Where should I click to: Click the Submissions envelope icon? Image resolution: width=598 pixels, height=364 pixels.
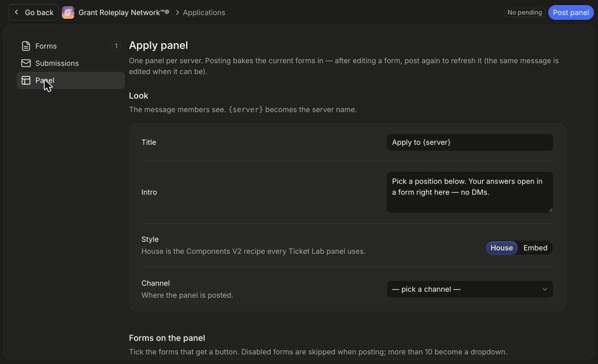tap(26, 63)
